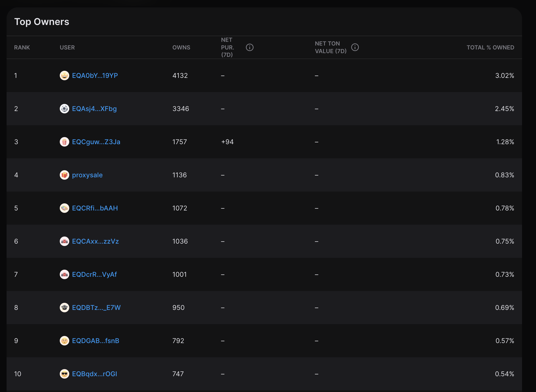Click the info icon beside Net Pur. (7D)

pos(250,47)
